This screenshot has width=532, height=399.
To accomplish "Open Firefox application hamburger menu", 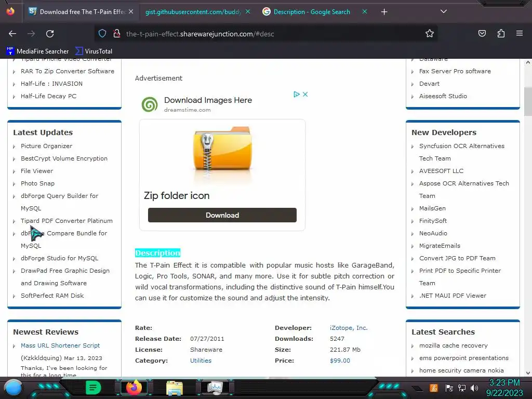I will (520, 34).
